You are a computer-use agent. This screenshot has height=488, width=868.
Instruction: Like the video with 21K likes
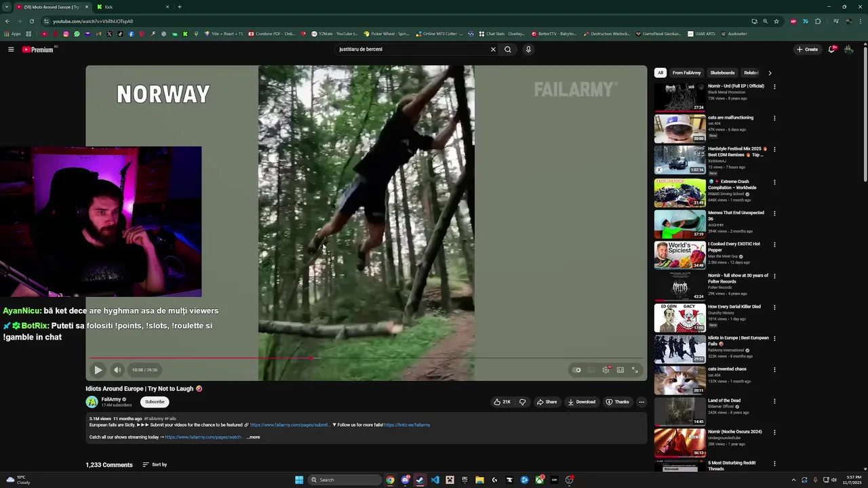coord(502,402)
